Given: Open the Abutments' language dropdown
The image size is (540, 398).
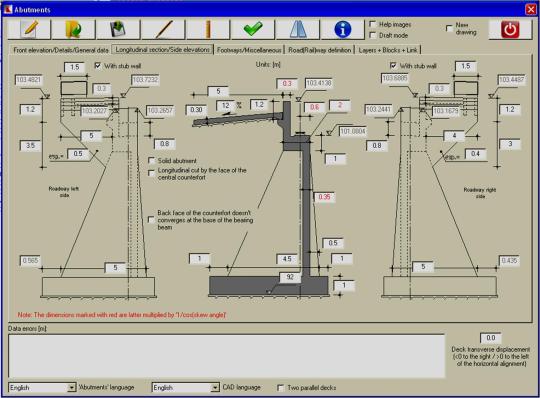Looking at the screenshot, I should click(71, 388).
